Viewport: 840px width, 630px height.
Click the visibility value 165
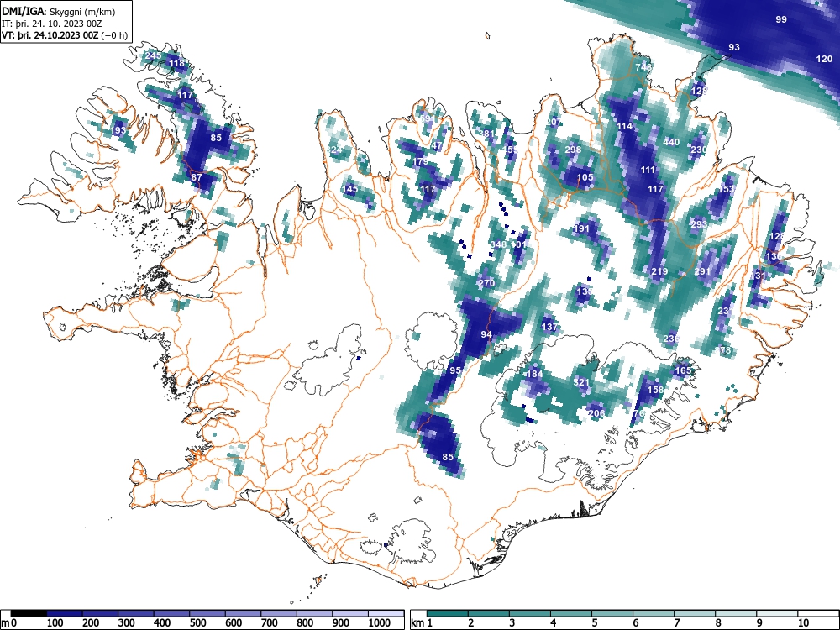[683, 370]
